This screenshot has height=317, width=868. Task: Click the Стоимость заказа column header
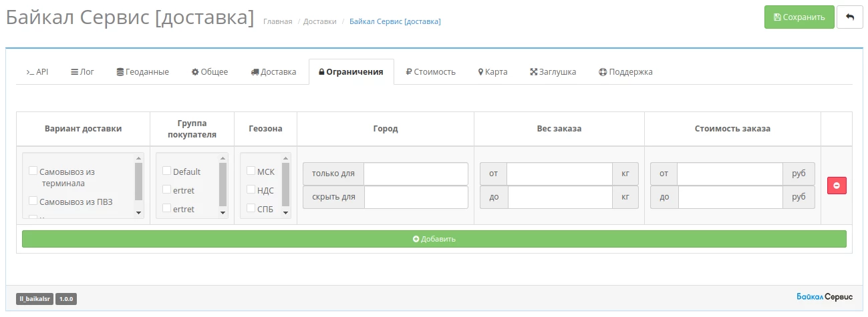point(732,129)
